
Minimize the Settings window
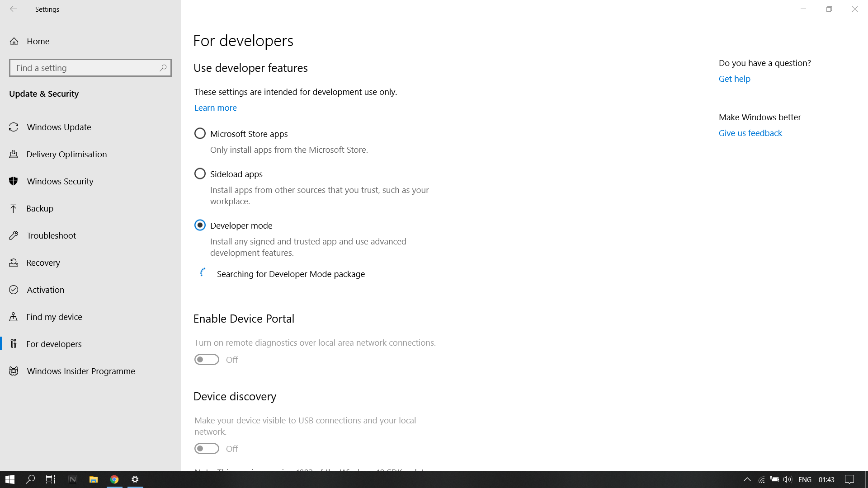[x=803, y=9]
